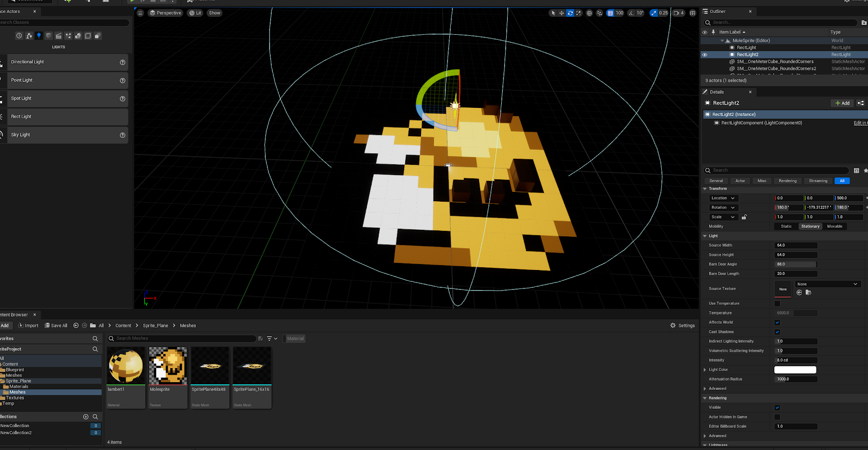Activate the rotate gizmo tool
The image size is (868, 450).
pyautogui.click(x=570, y=13)
